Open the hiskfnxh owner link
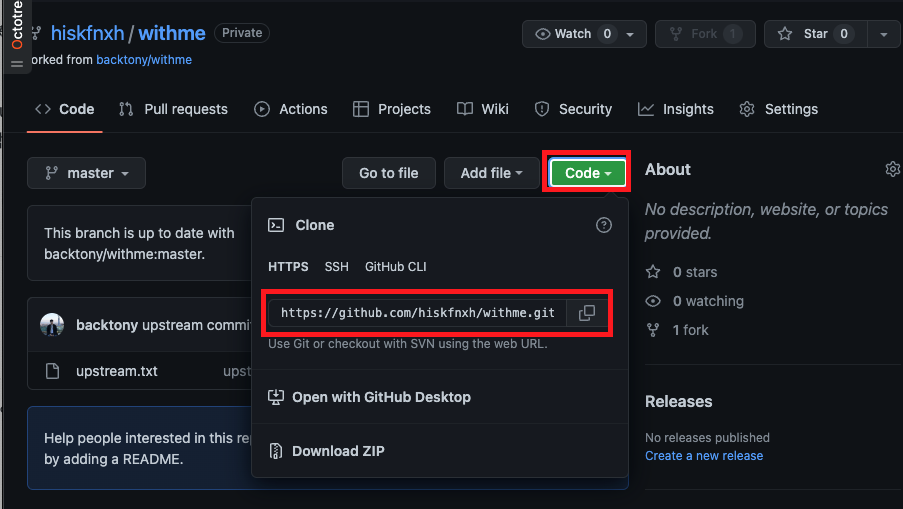 (x=88, y=33)
